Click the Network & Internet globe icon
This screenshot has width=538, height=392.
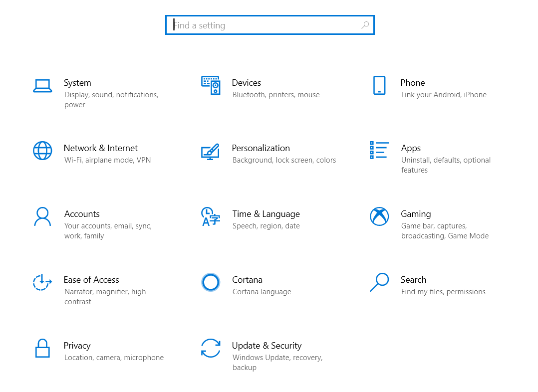[42, 151]
